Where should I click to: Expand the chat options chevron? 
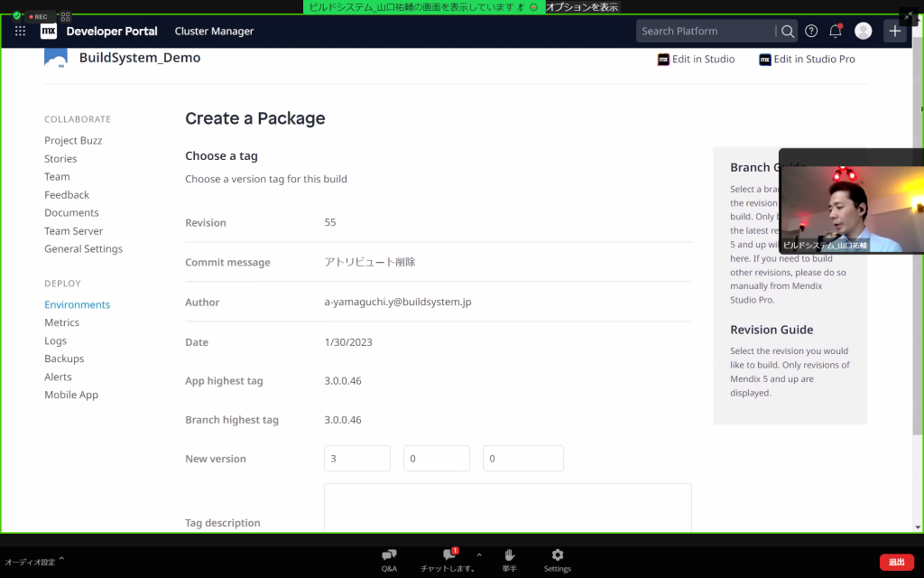(479, 555)
